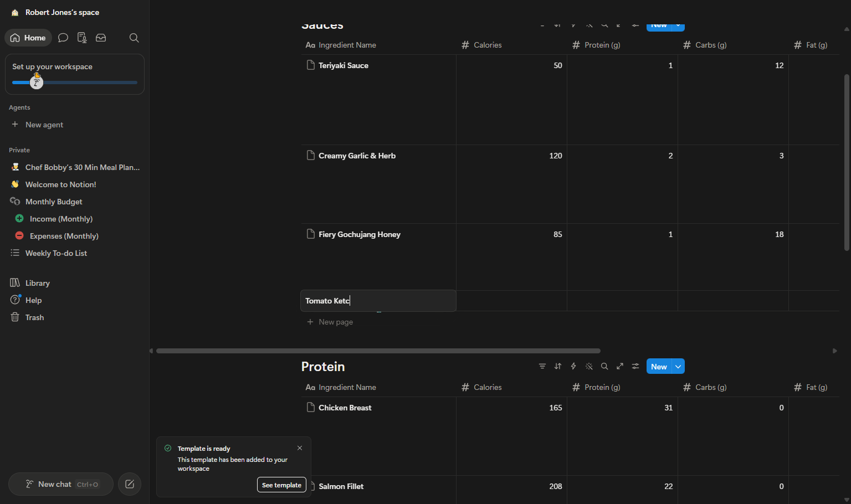Open Welcome to Notion! page
Screen dimensions: 851x504
[60, 184]
